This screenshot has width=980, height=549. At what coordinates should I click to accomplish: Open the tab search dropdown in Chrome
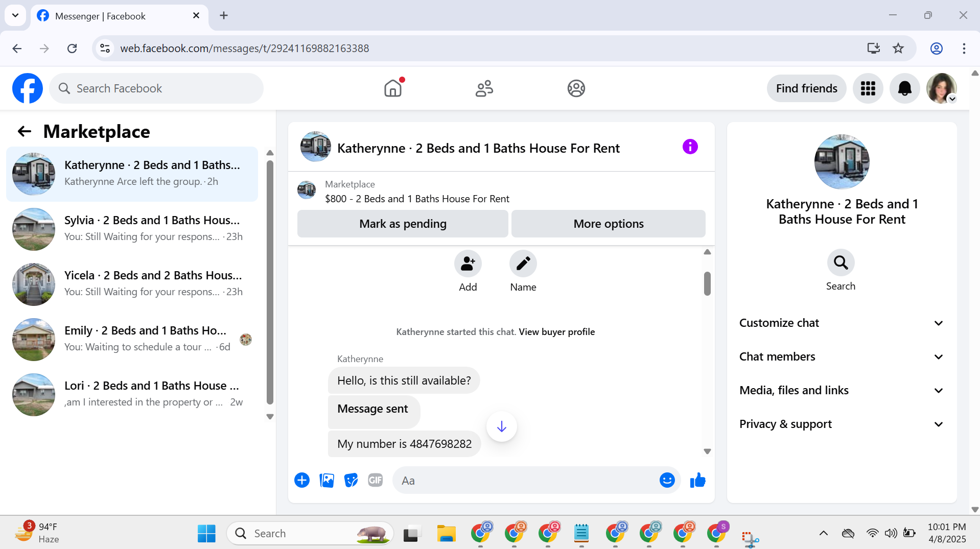(x=15, y=15)
